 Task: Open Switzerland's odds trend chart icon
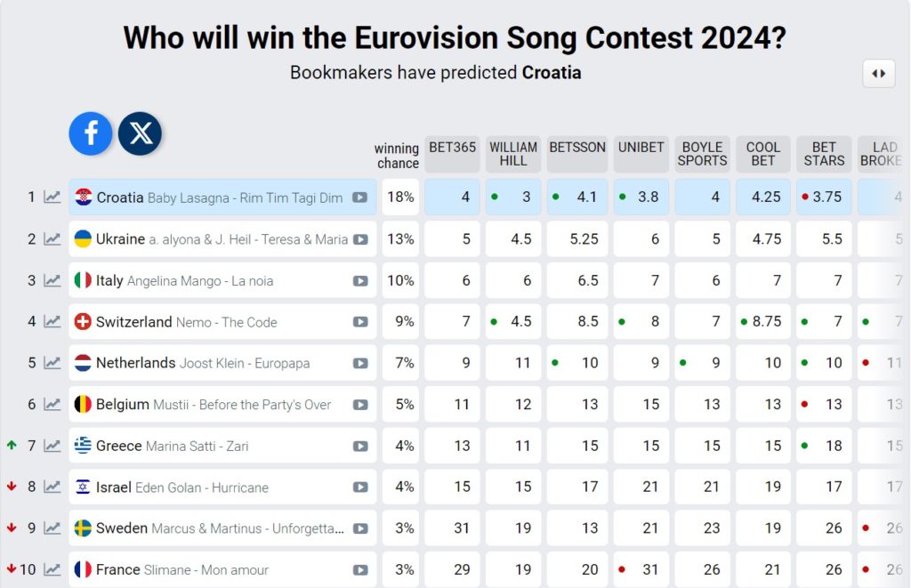click(52, 322)
